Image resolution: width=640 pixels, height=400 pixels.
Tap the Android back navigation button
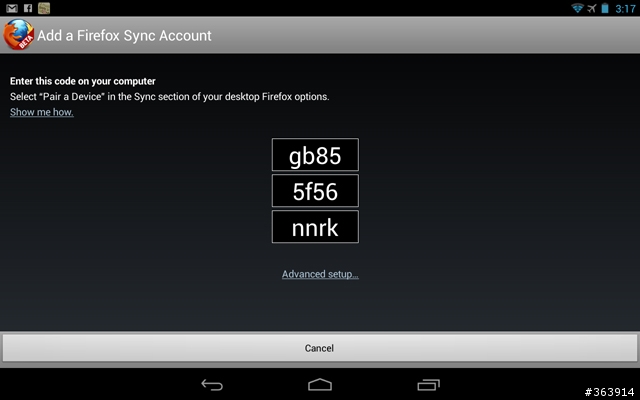(x=212, y=384)
